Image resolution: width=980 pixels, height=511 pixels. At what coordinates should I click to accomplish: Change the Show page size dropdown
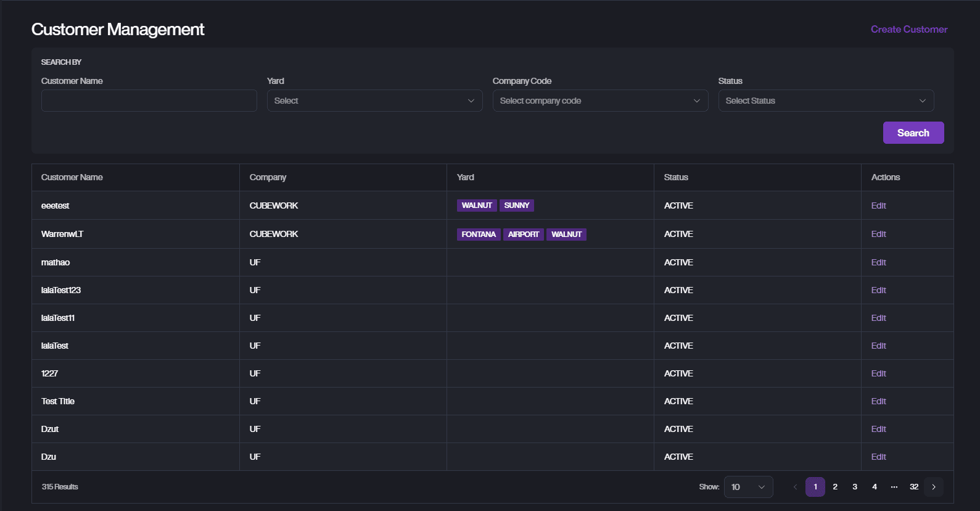coord(747,487)
